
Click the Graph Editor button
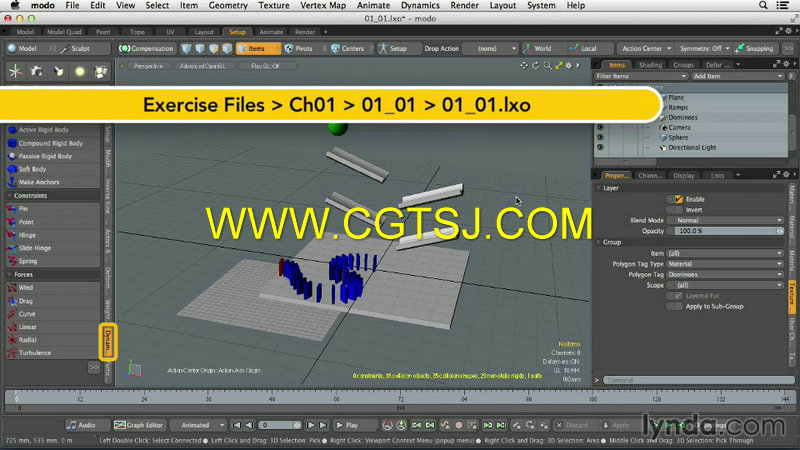(139, 425)
